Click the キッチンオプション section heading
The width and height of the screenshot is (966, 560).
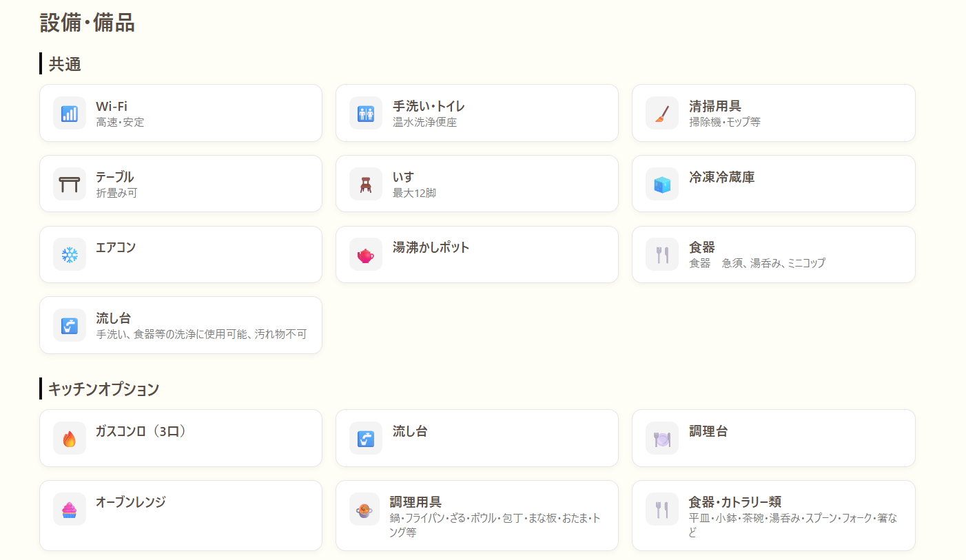point(103,390)
